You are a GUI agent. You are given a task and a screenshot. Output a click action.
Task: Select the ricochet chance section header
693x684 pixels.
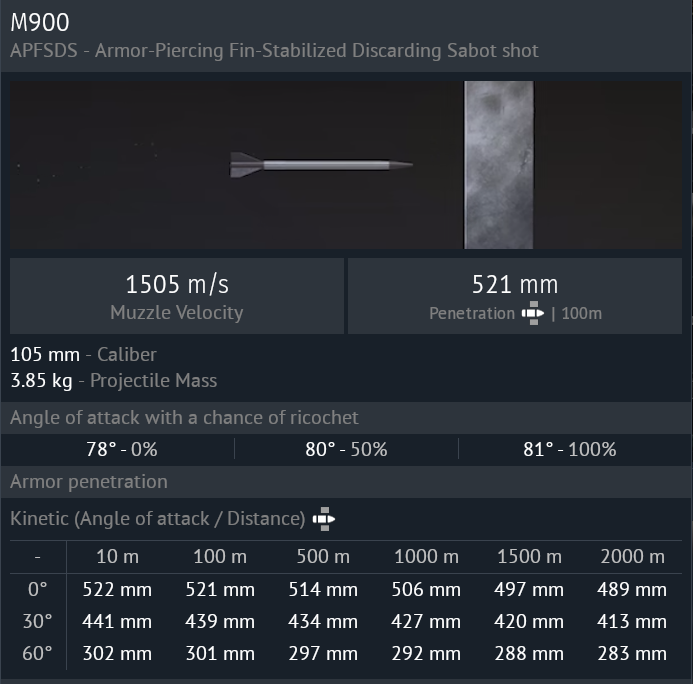[184, 417]
